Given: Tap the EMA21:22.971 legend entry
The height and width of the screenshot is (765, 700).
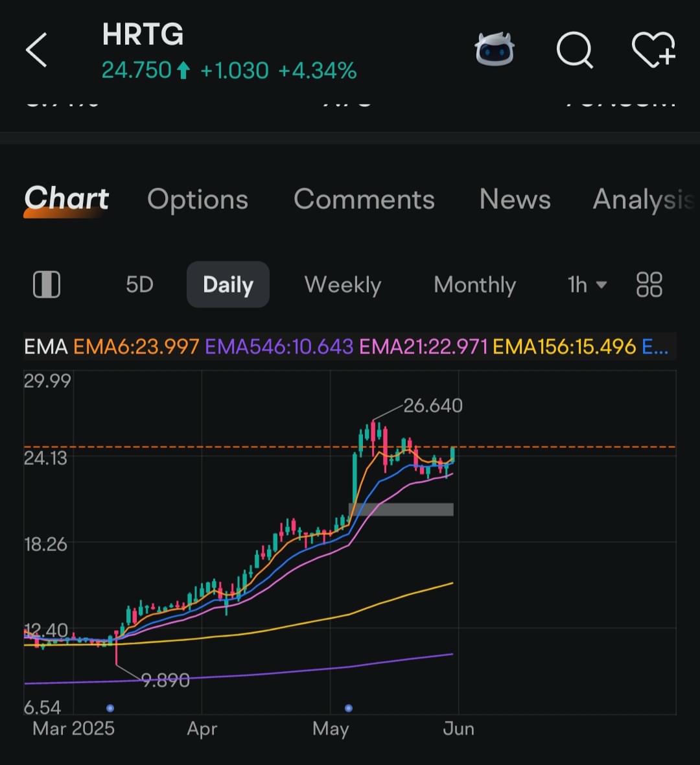Looking at the screenshot, I should pyautogui.click(x=423, y=347).
